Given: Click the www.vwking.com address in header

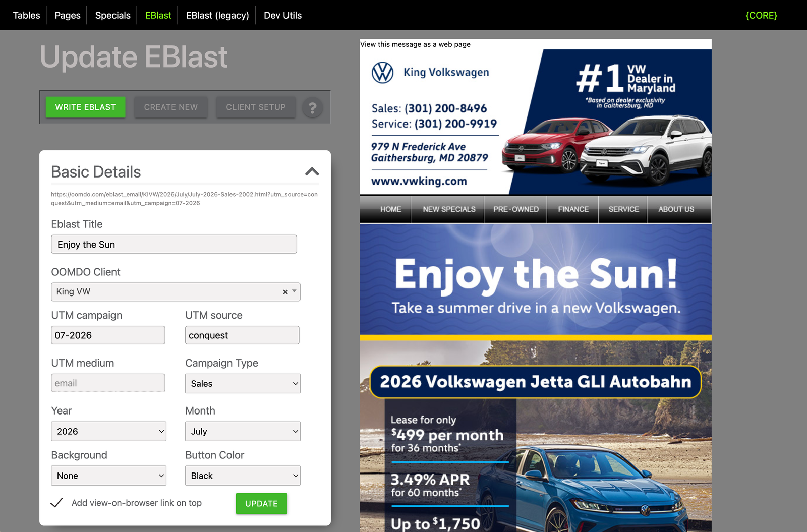Looking at the screenshot, I should [x=419, y=181].
